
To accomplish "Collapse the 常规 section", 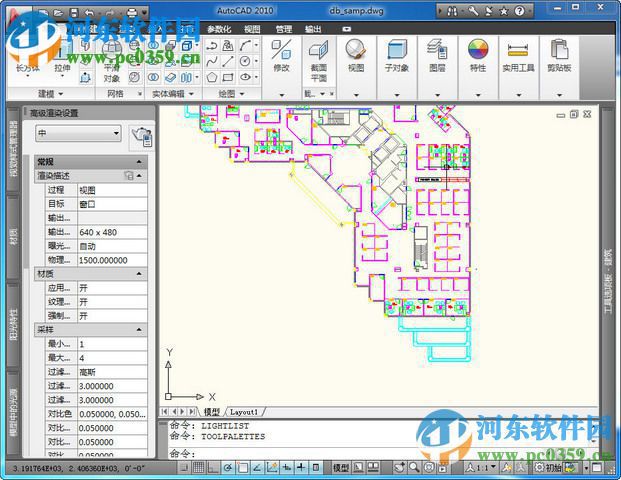I will pyautogui.click(x=139, y=161).
